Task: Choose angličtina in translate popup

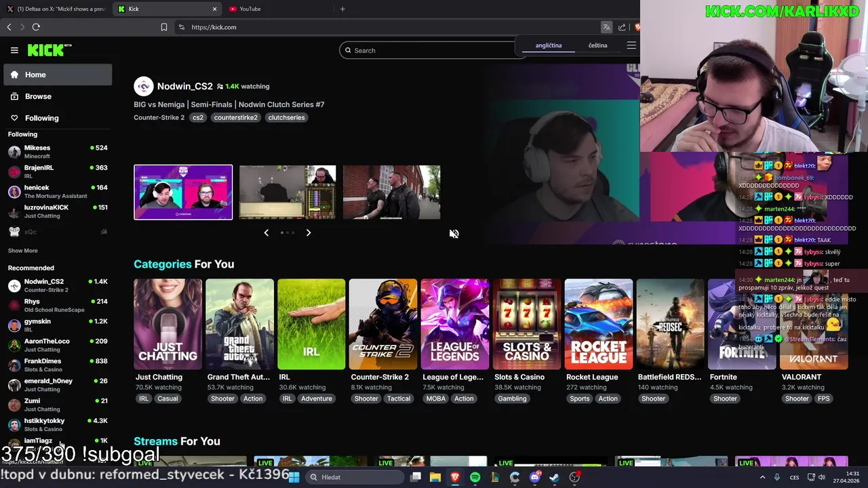Action: [549, 45]
